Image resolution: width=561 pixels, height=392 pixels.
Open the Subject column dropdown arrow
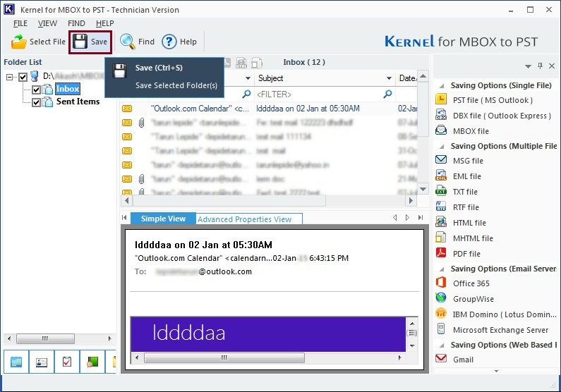[x=389, y=78]
